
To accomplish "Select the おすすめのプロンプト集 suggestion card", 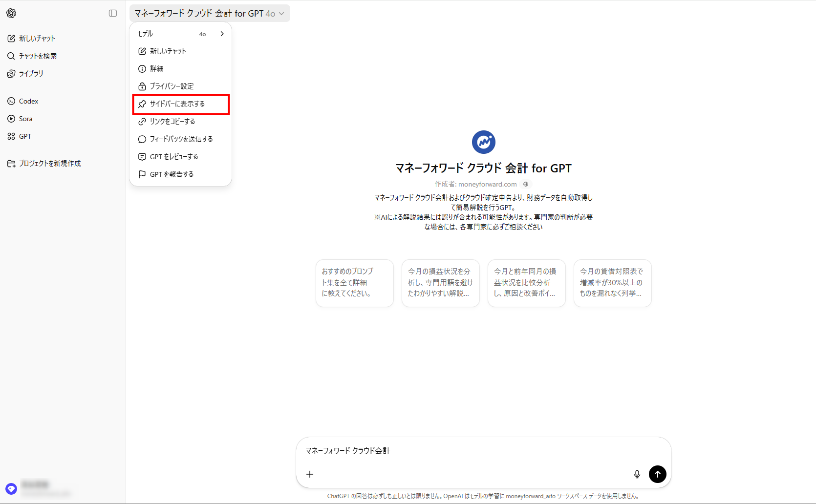I will pyautogui.click(x=355, y=283).
